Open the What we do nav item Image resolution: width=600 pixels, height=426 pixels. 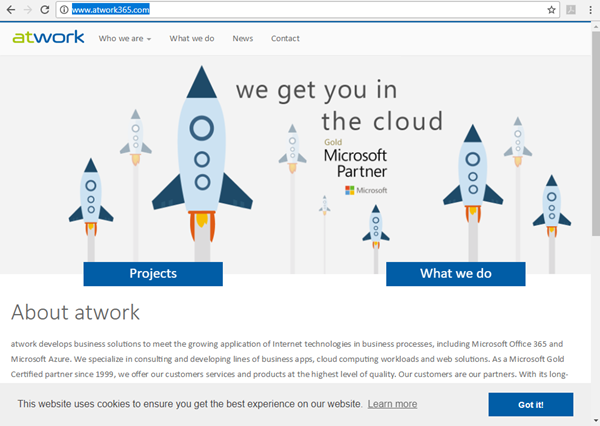192,39
